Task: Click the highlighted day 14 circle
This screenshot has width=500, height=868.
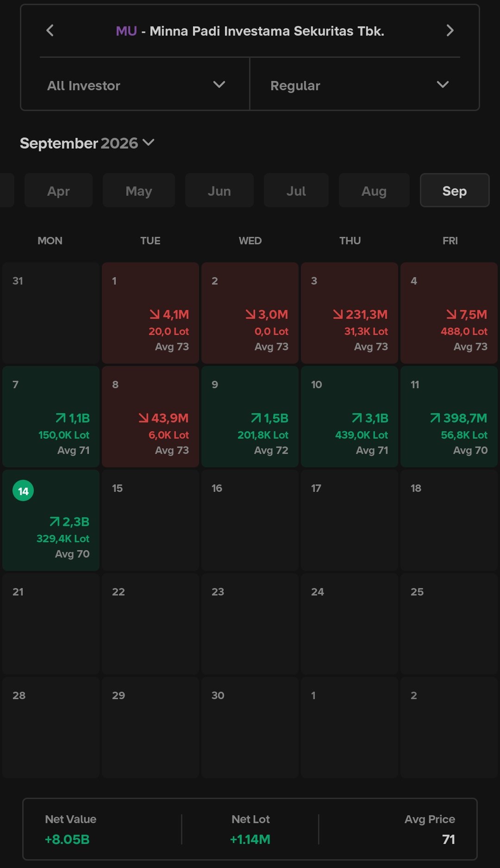Action: point(23,491)
